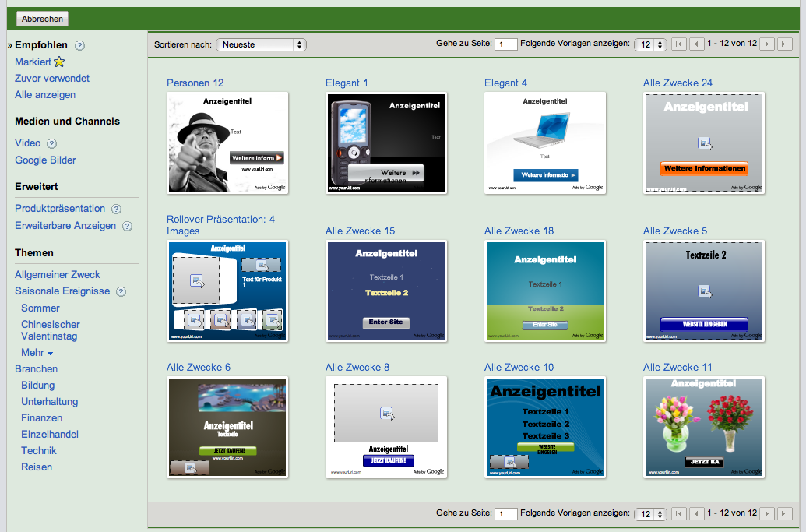This screenshot has height=532, width=806.
Task: Click the help icon next to Empfohlen
Action: click(x=79, y=45)
